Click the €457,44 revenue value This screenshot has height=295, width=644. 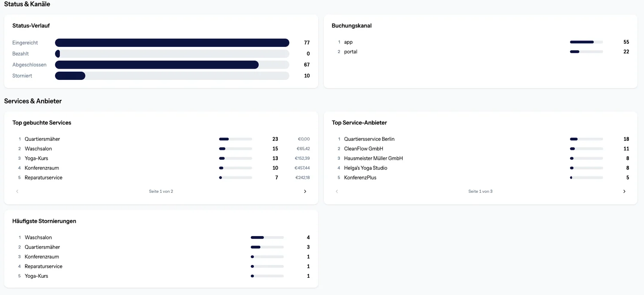click(x=302, y=168)
